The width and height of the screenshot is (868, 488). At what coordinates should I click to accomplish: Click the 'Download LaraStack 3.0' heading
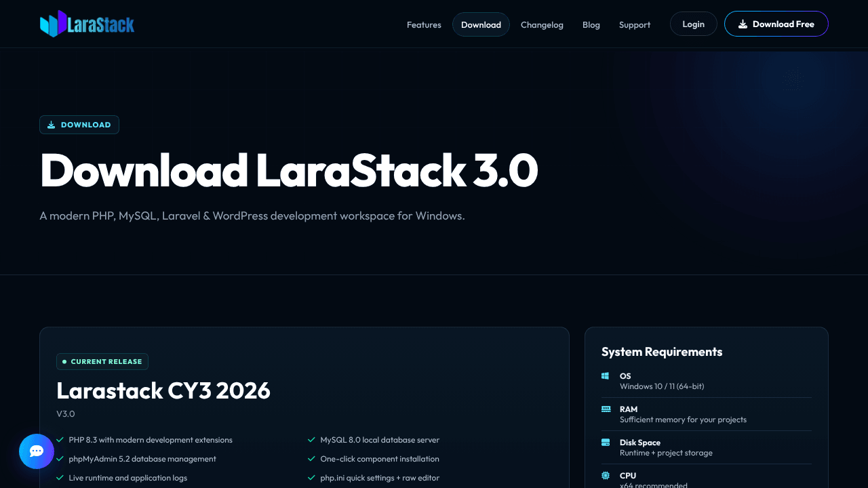tap(289, 170)
